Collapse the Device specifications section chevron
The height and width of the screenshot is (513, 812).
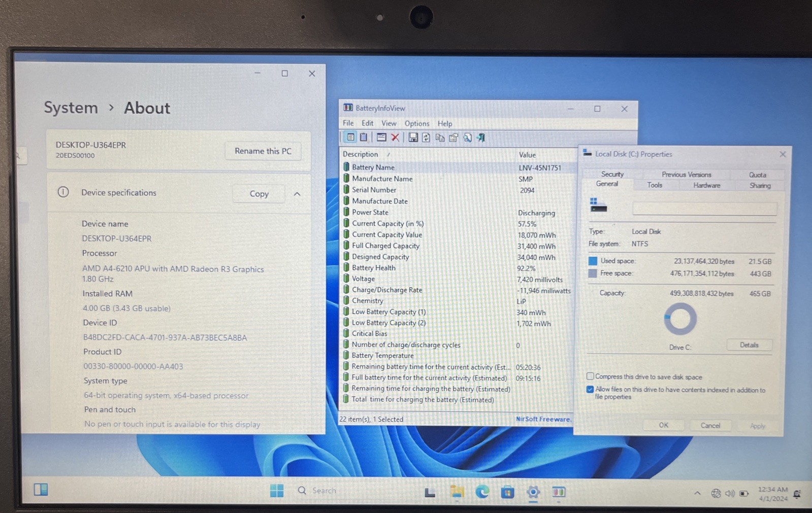297,194
